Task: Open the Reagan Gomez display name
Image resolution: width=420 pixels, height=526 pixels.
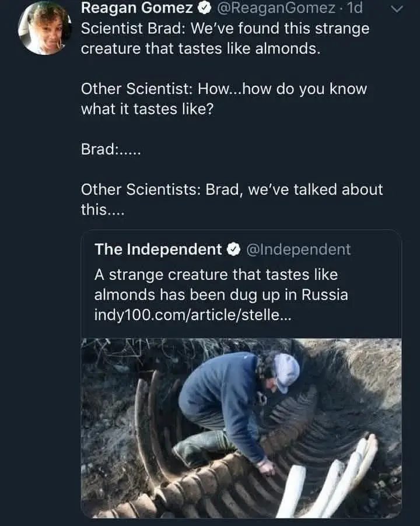Action: (x=138, y=8)
